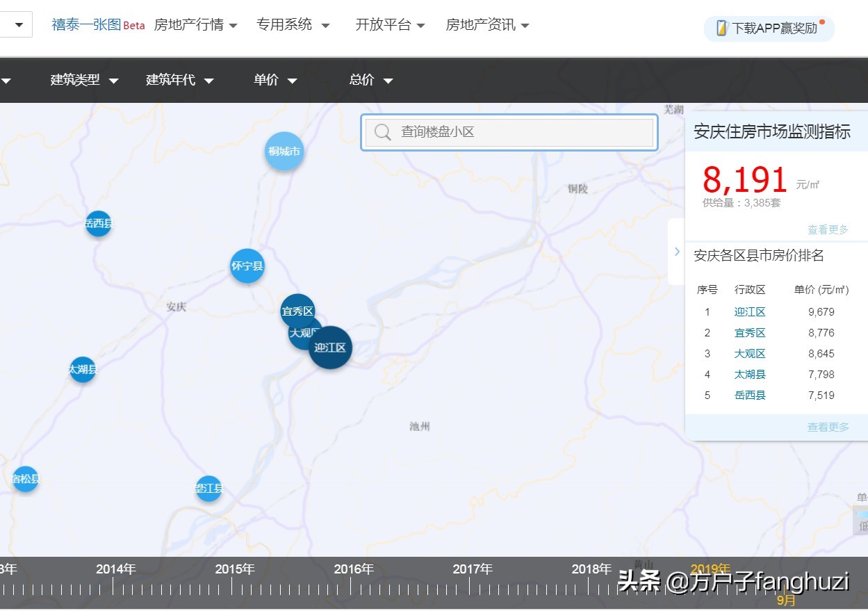Expand the 单价 filter dropdown
The height and width of the screenshot is (611, 868).
(x=275, y=81)
